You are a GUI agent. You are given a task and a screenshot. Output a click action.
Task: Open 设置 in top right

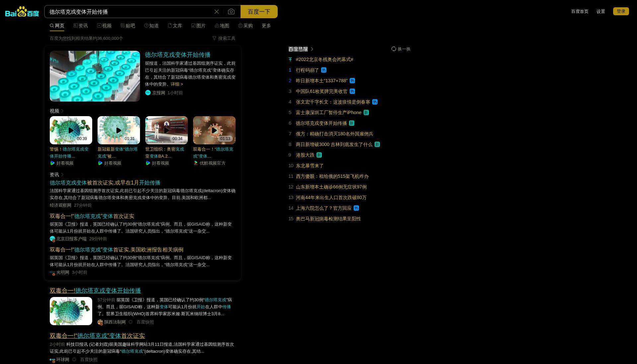click(x=601, y=11)
